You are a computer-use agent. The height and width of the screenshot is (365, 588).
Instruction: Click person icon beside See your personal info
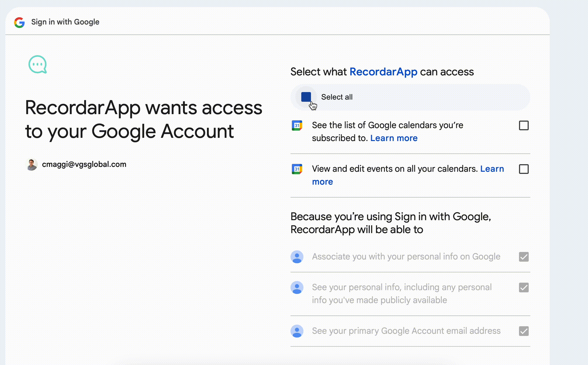pos(297,287)
